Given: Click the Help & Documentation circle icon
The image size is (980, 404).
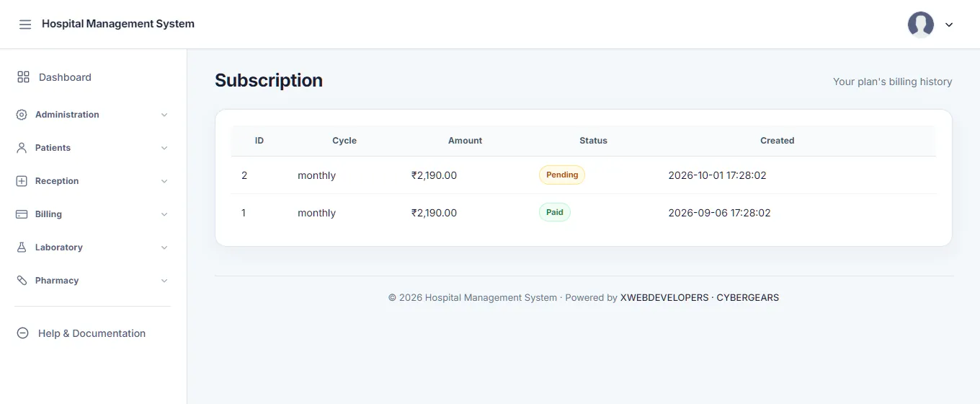Looking at the screenshot, I should (23, 333).
